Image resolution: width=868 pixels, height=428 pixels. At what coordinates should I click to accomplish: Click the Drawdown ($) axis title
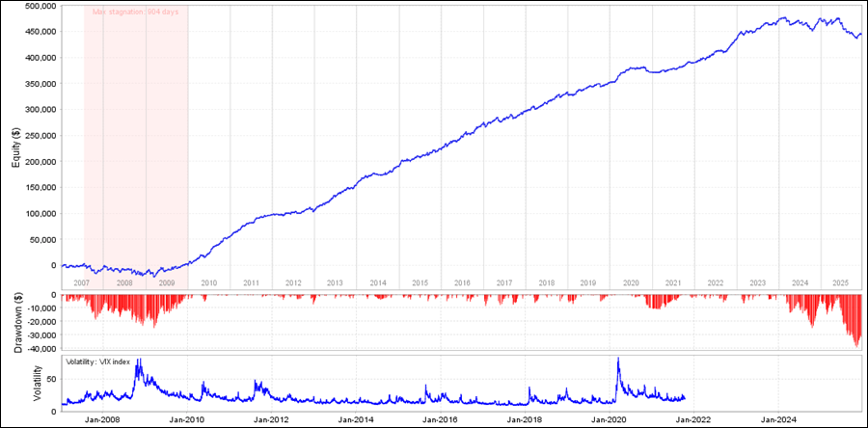point(16,322)
